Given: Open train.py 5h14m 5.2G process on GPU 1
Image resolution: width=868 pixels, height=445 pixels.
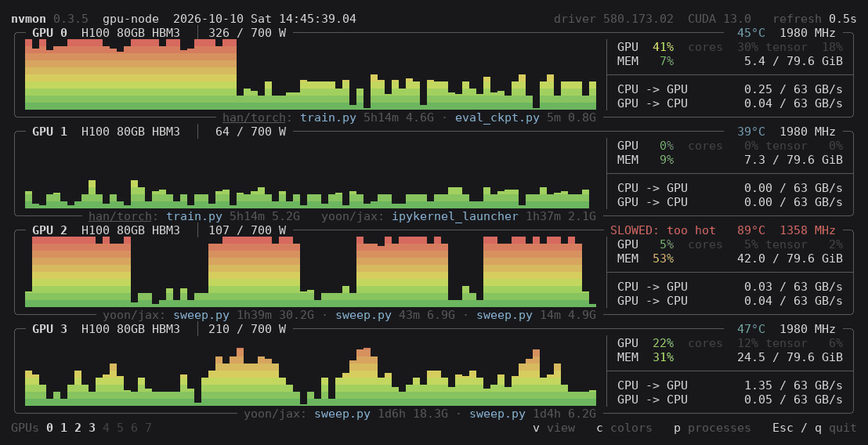Looking at the screenshot, I should (x=233, y=216).
